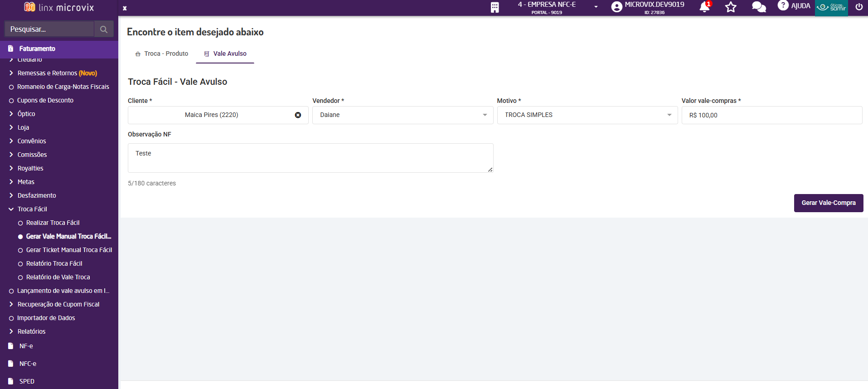Click the Gerar Vale-Compra button
Viewport: 868px width, 389px height.
[829, 203]
